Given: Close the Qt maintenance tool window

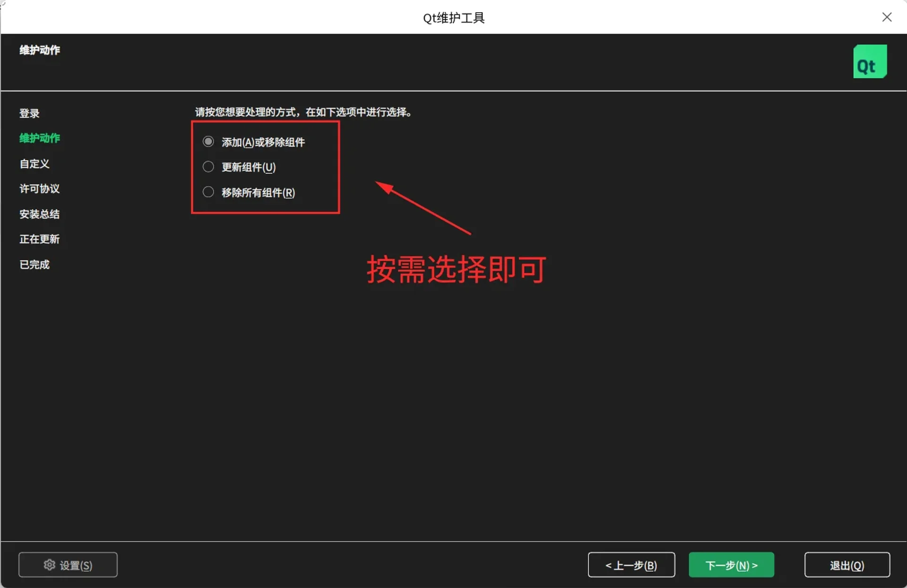Looking at the screenshot, I should pos(887,17).
